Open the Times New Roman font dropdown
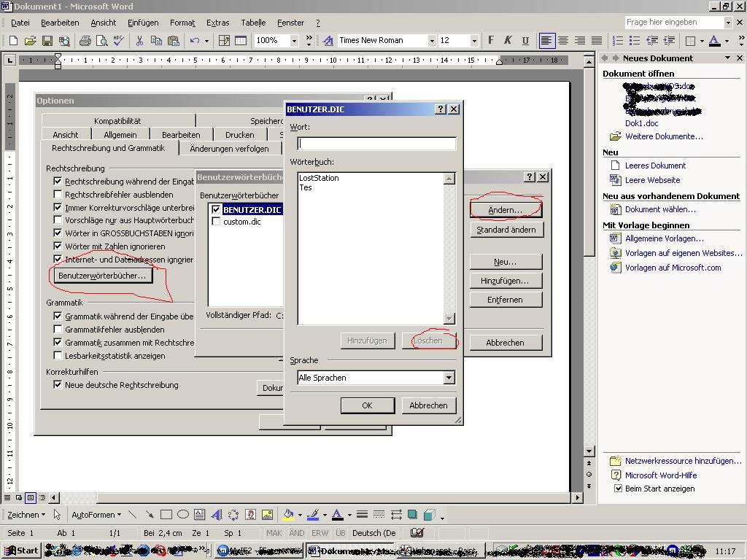Screen dimensions: 747x560 (432, 41)
